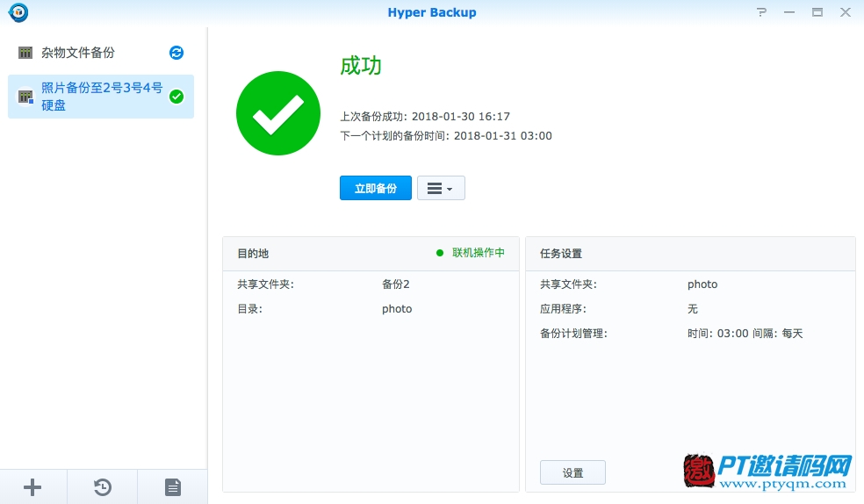864x504 pixels.
Task: Start backup with 立即备份 button
Action: click(376, 189)
